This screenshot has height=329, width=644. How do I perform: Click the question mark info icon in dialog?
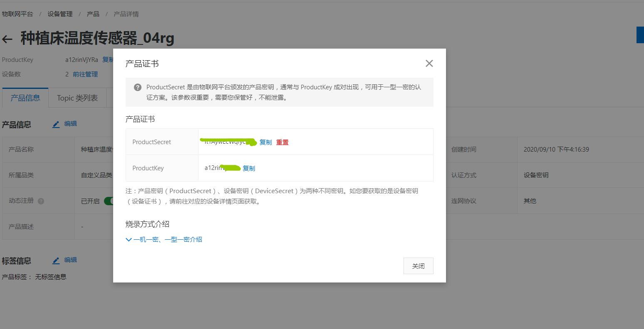(x=138, y=87)
